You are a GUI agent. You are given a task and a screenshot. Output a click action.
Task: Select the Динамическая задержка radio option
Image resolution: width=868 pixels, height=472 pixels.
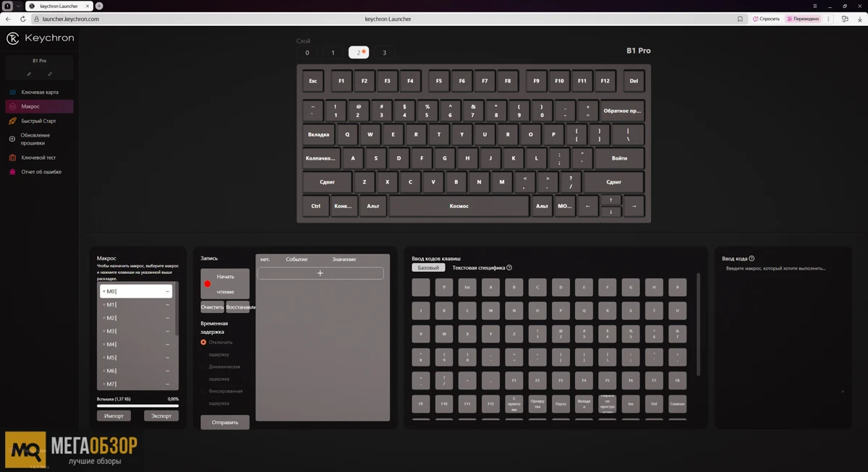pyautogui.click(x=203, y=367)
